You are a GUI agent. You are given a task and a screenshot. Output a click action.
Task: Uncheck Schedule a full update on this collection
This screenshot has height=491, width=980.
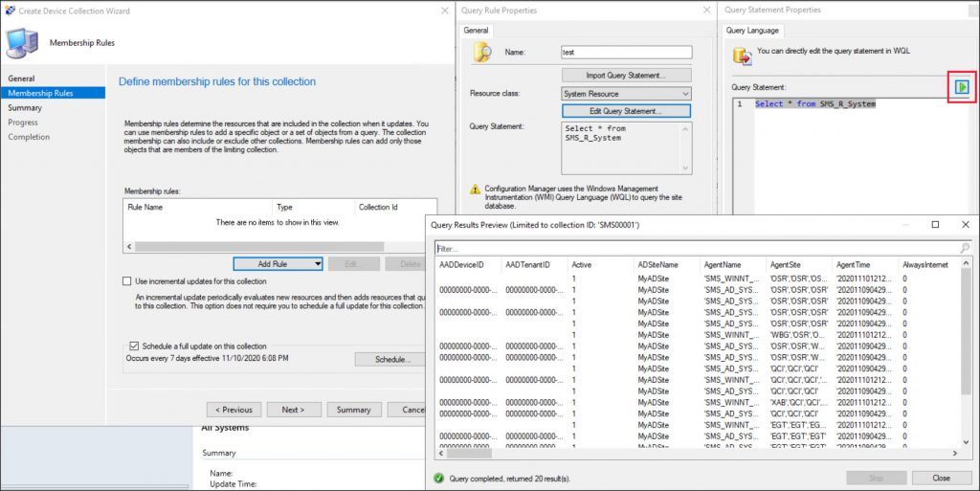click(x=134, y=346)
